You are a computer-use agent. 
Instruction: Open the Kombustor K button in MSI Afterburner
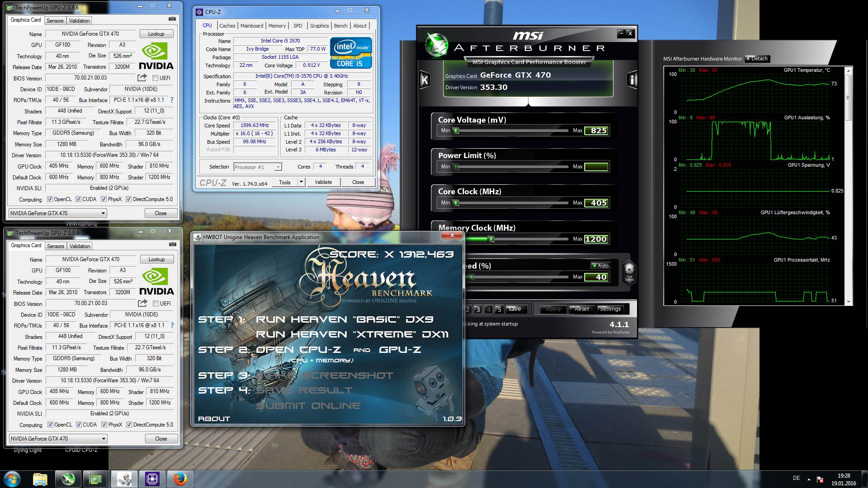425,80
